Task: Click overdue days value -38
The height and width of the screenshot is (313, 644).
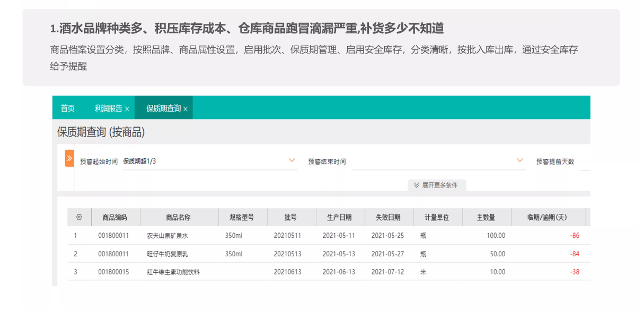Action: point(575,272)
